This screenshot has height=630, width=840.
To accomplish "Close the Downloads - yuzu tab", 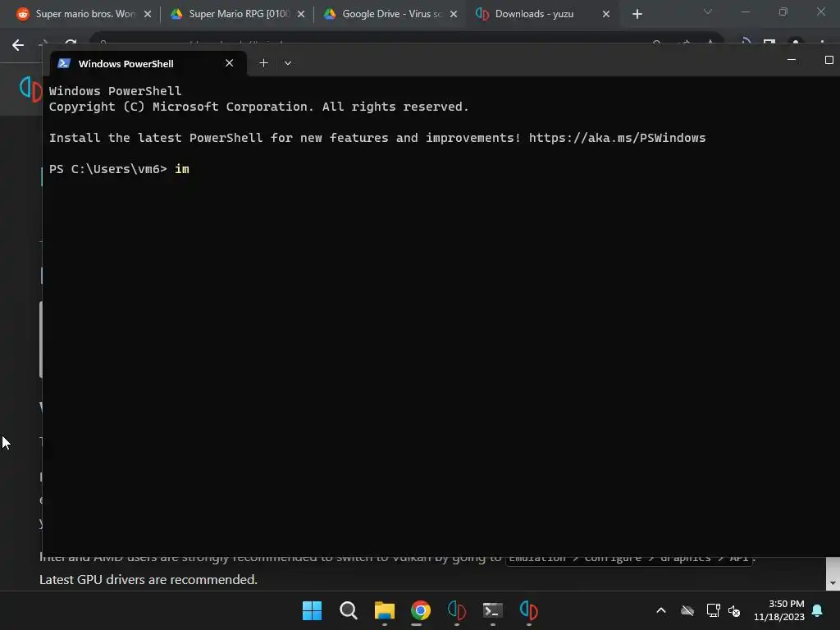I will click(606, 14).
